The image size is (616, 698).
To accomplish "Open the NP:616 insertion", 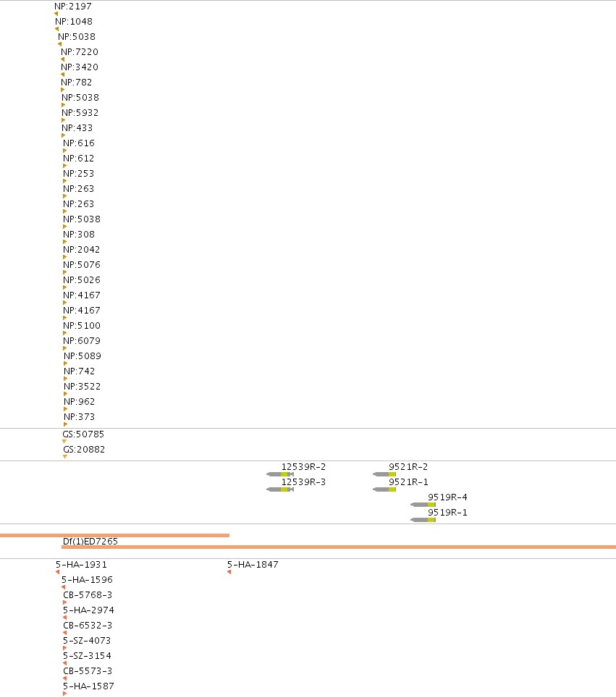I will pos(79,143).
